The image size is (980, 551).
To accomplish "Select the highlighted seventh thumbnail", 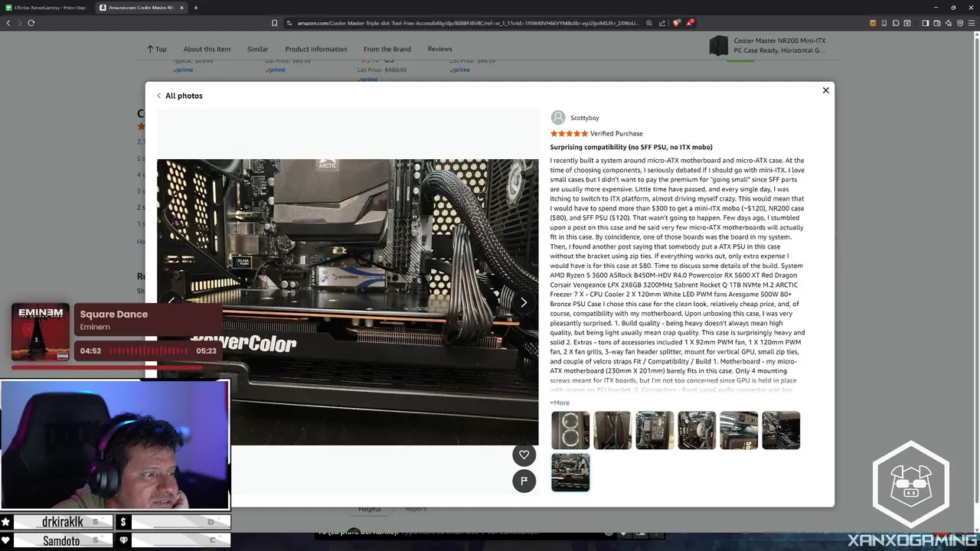I will point(570,472).
